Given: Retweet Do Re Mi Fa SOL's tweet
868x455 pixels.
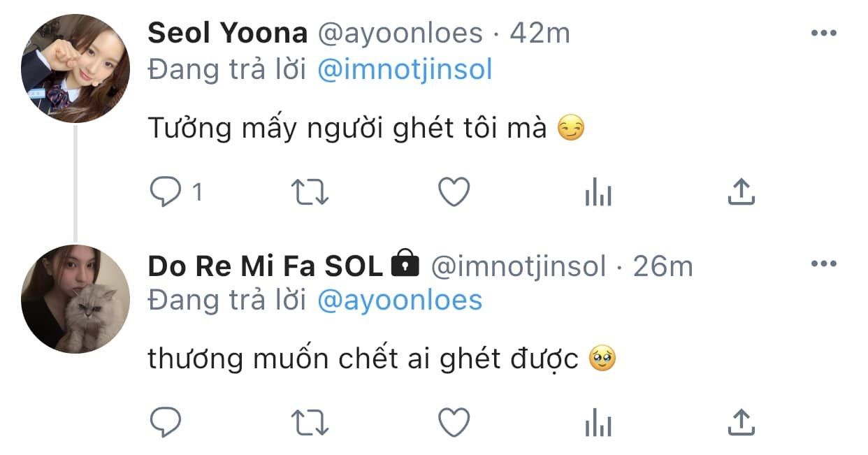Looking at the screenshot, I should (310, 422).
